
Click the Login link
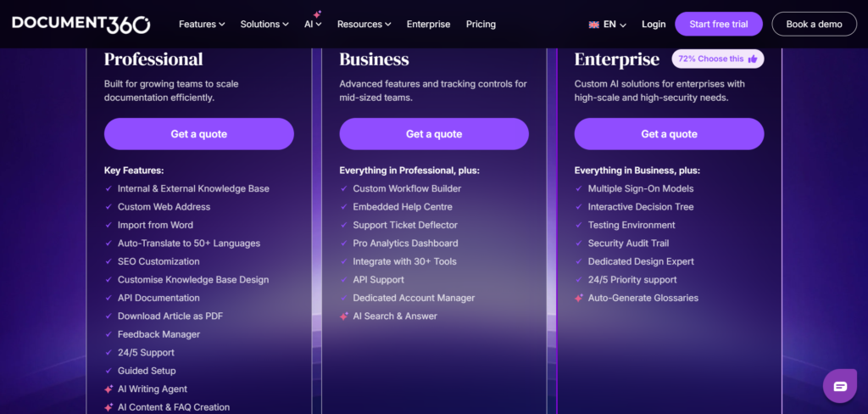point(654,25)
